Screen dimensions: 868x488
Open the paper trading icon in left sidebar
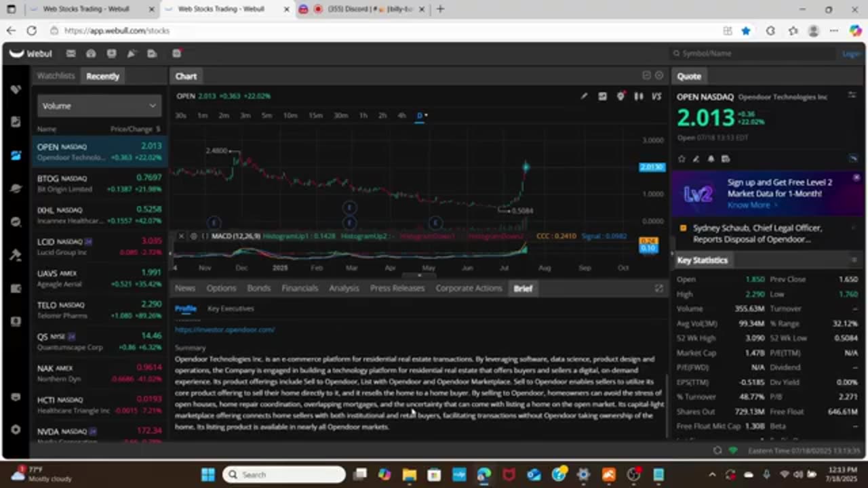point(16,255)
